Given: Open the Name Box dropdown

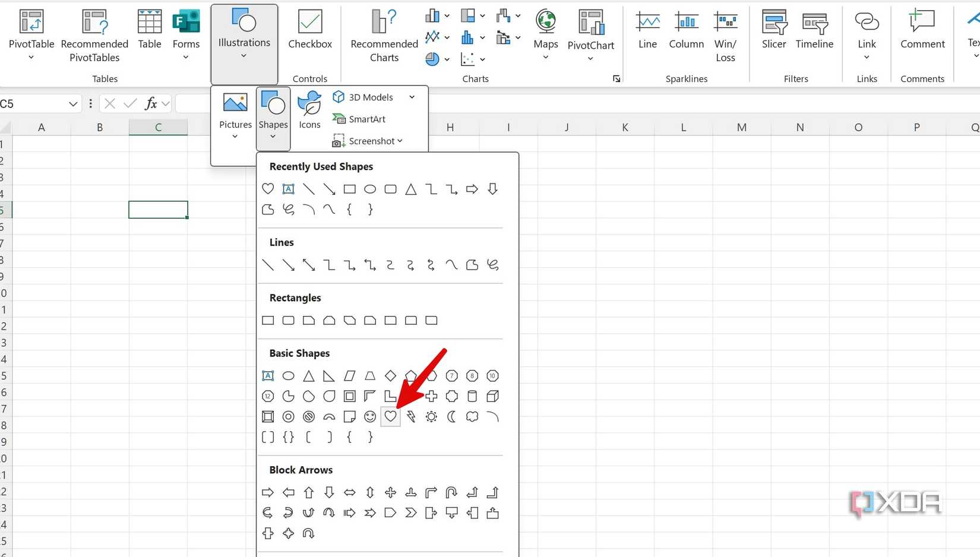Looking at the screenshot, I should pyautogui.click(x=73, y=103).
